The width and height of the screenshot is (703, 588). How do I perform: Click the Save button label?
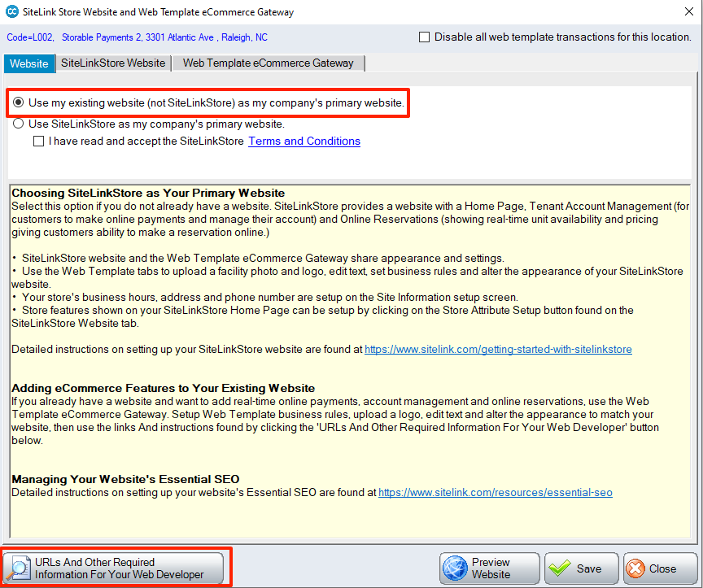[589, 568]
